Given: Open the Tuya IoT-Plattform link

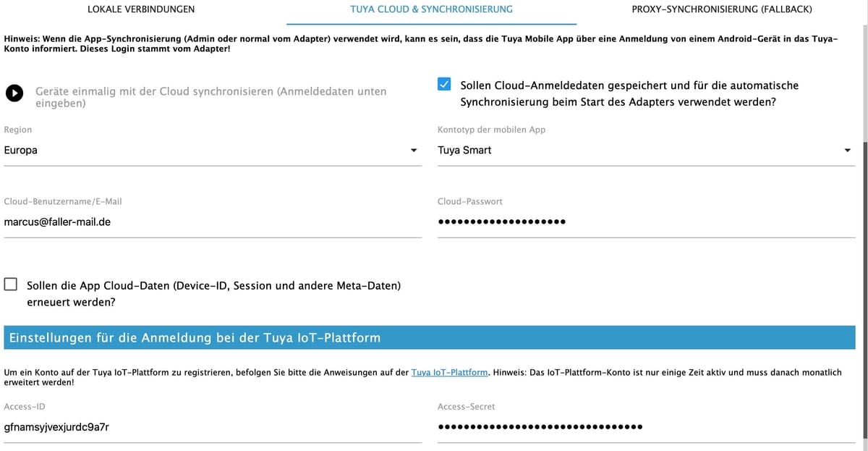Looking at the screenshot, I should coord(449,372).
